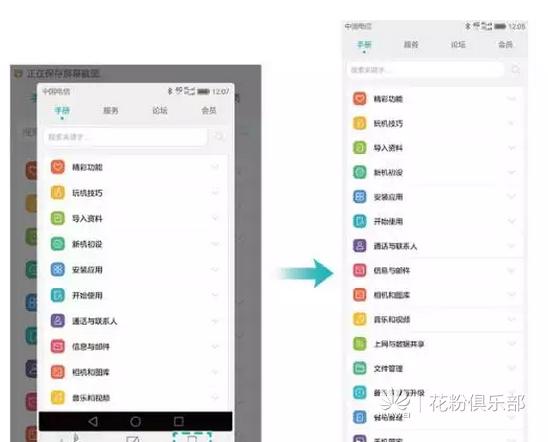Open 安装应用 label in right screenshot
This screenshot has height=442, width=548.
(388, 197)
